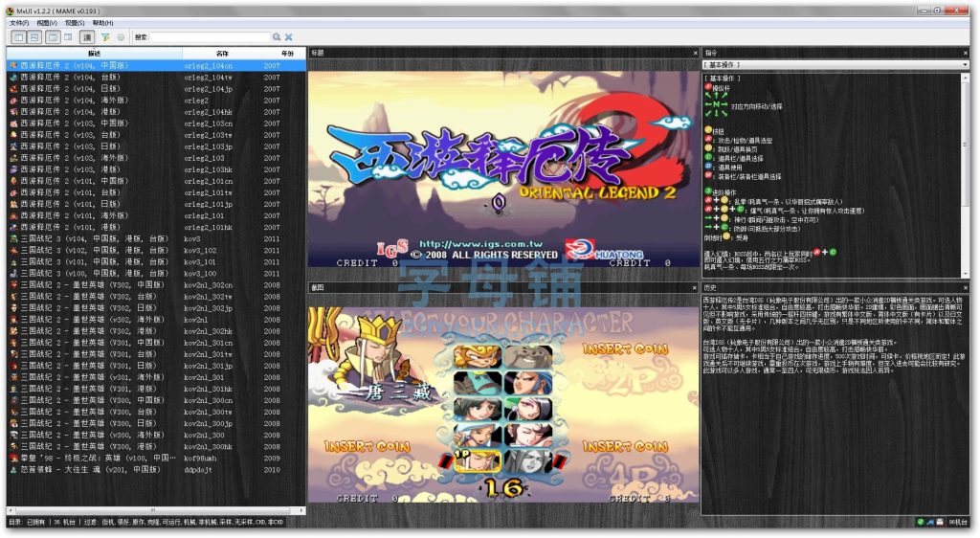The height and width of the screenshot is (538, 980).
Task: Click the kov3 row game icon
Action: coord(13,238)
